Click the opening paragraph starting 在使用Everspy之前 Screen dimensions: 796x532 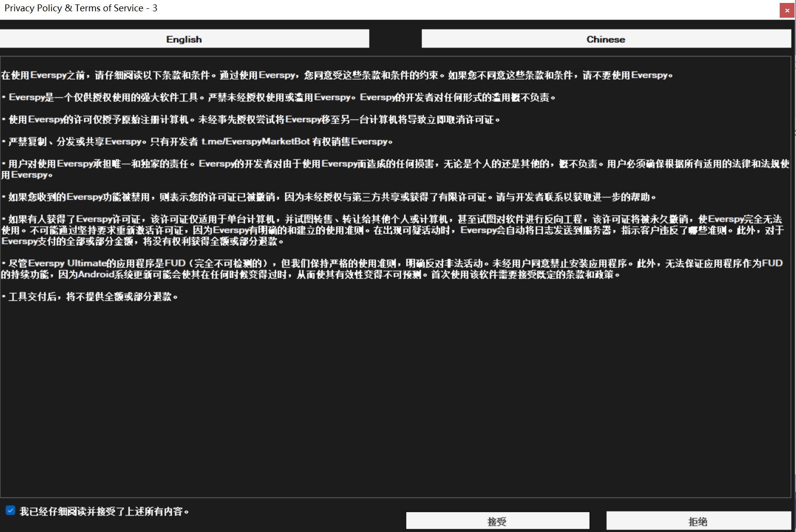[x=337, y=75]
